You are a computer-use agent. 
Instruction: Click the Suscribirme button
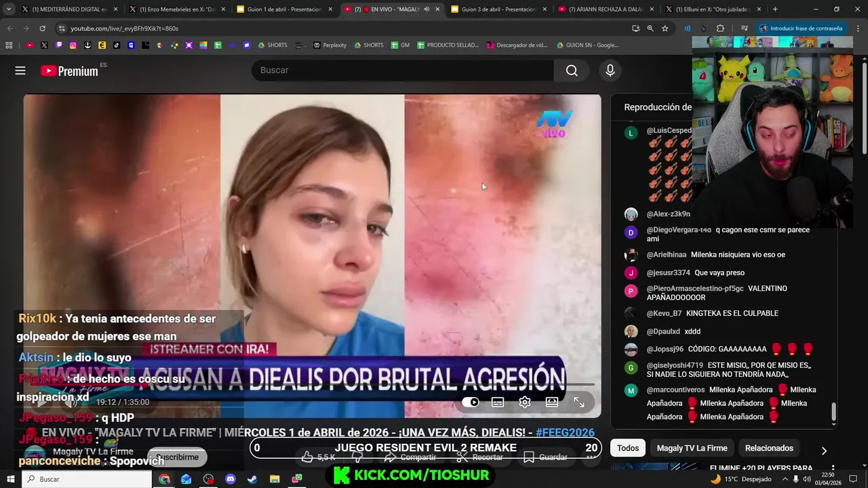[177, 457]
